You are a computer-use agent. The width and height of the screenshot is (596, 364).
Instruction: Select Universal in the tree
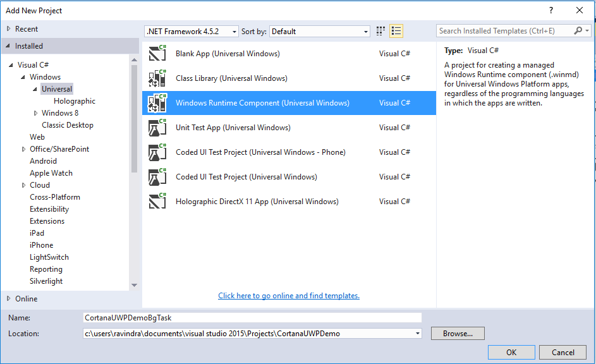57,89
